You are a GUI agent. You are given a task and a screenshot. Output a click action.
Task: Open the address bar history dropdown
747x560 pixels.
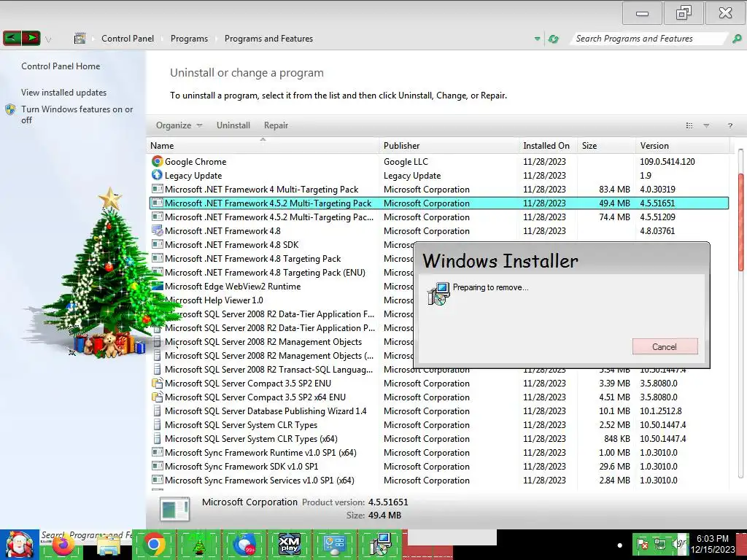(537, 39)
